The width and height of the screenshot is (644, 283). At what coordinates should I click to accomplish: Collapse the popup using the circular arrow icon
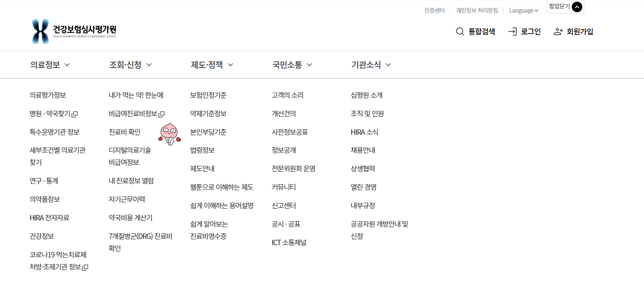point(577,7)
